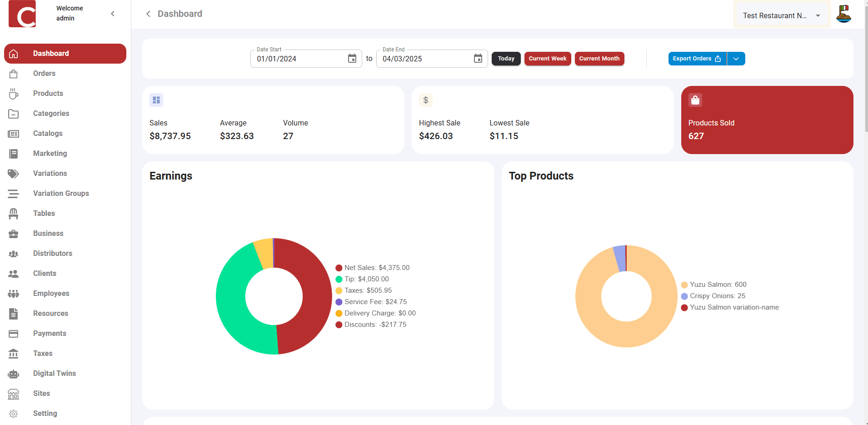Open the Dashboard menu item
Screen dimensions: 868x425
click(51, 53)
